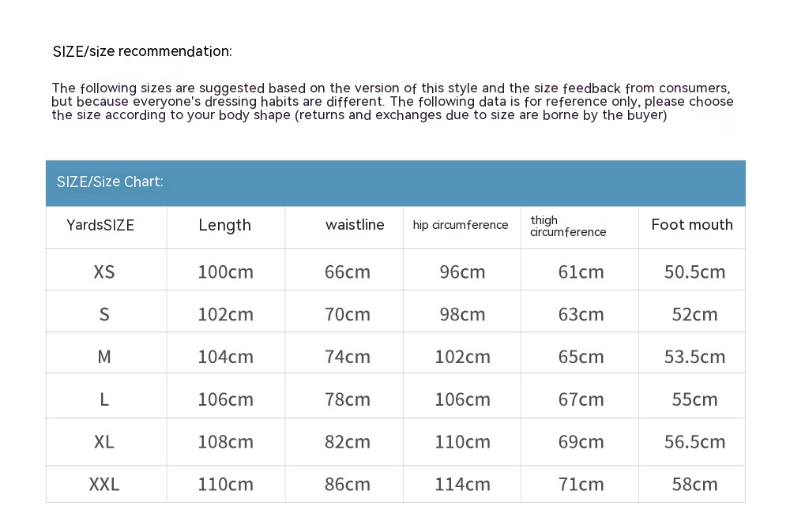The height and width of the screenshot is (532, 790).
Task: Select the Length column header
Action: click(x=224, y=225)
